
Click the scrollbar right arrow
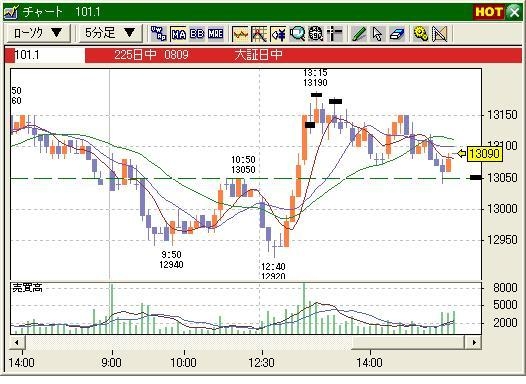coord(473,342)
